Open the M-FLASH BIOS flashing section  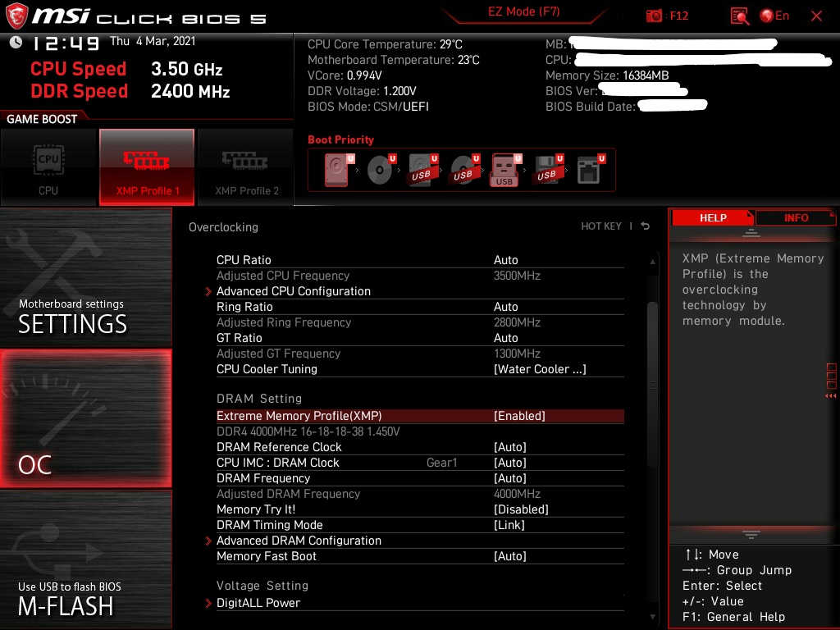[x=85, y=559]
